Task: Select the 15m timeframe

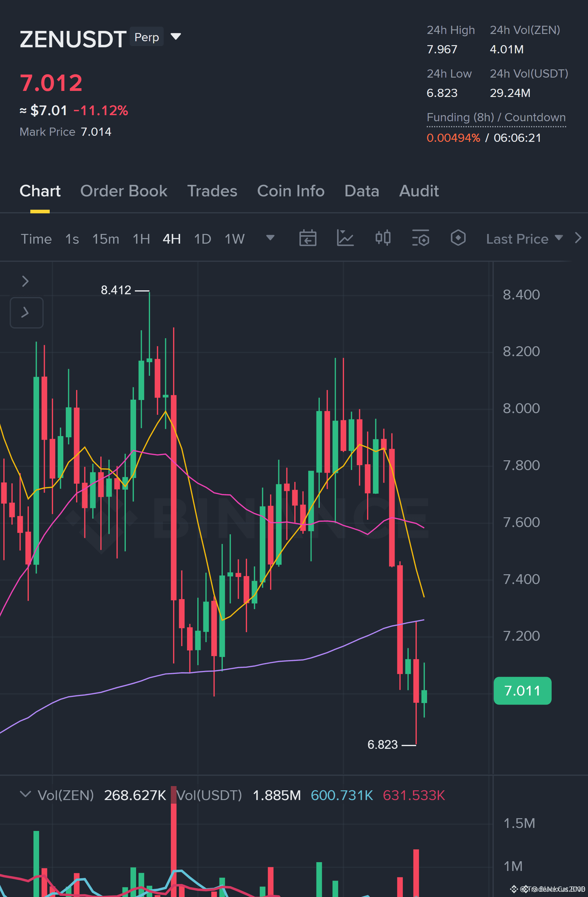Action: [x=105, y=239]
